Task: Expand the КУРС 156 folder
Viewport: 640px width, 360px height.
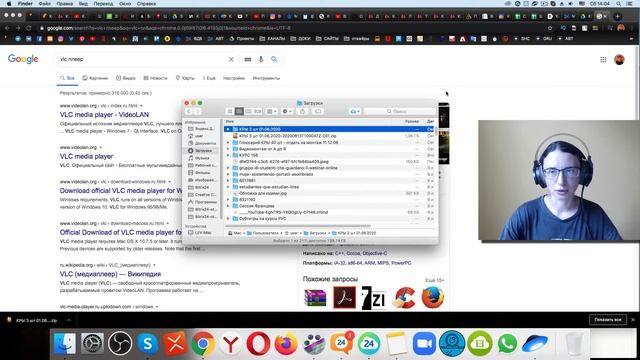Action: [x=228, y=155]
